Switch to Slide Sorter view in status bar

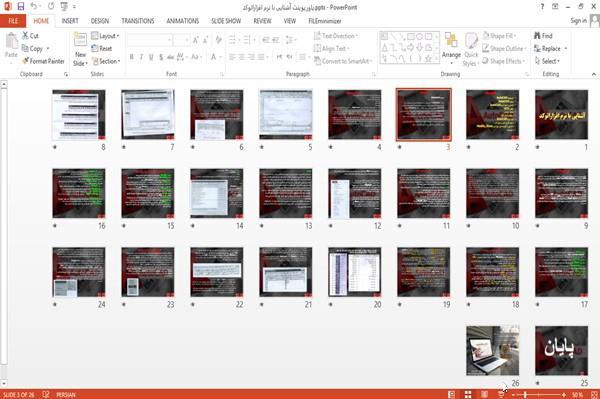pyautogui.click(x=468, y=394)
